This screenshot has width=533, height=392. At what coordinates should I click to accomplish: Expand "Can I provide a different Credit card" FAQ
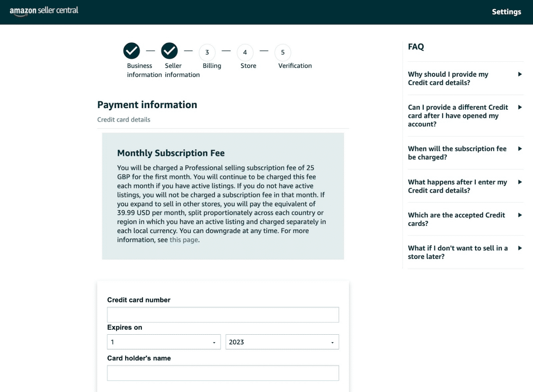click(x=465, y=116)
